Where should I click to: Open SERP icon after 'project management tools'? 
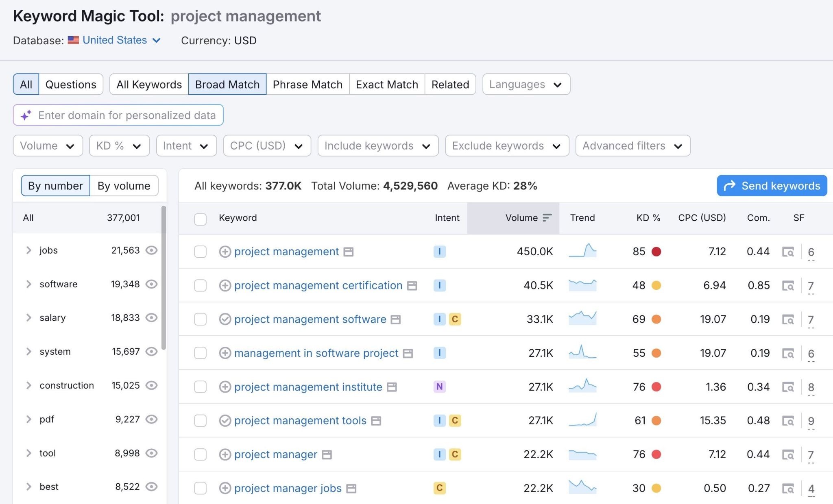coord(376,421)
